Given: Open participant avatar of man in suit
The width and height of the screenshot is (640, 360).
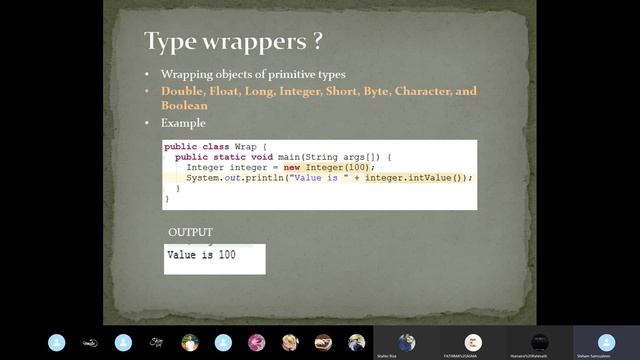Looking at the screenshot, I should [x=356, y=342].
